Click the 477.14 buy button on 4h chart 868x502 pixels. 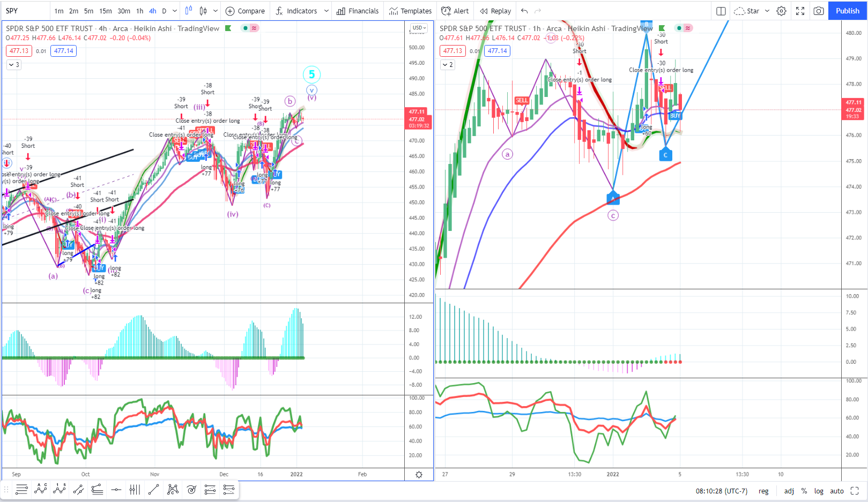64,51
